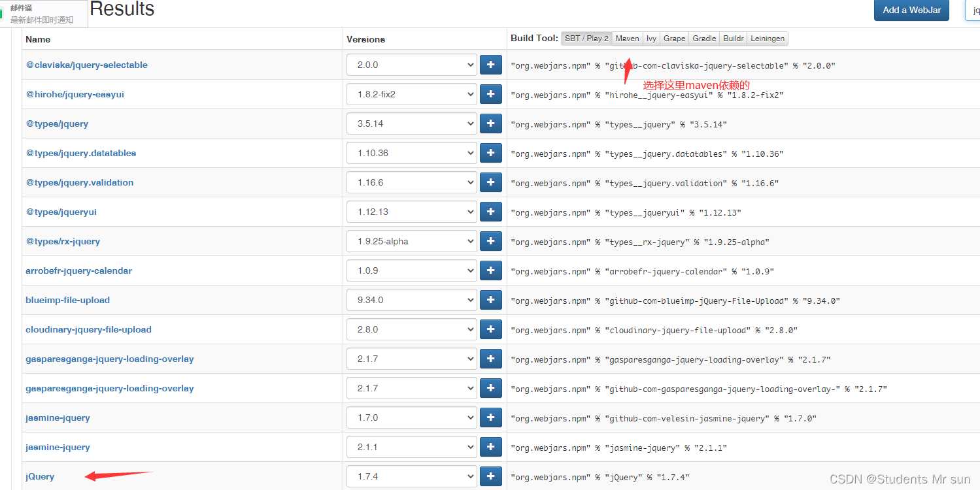980x490 pixels.
Task: Click the plus button for @types/jquery row
Action: coord(491,123)
